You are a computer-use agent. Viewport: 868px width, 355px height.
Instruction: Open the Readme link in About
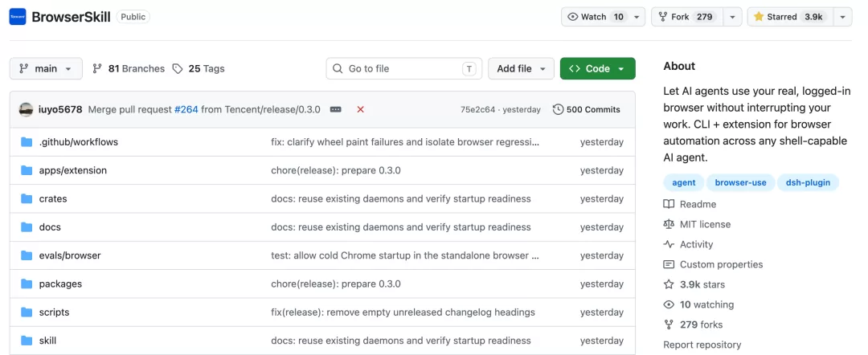[x=690, y=204]
